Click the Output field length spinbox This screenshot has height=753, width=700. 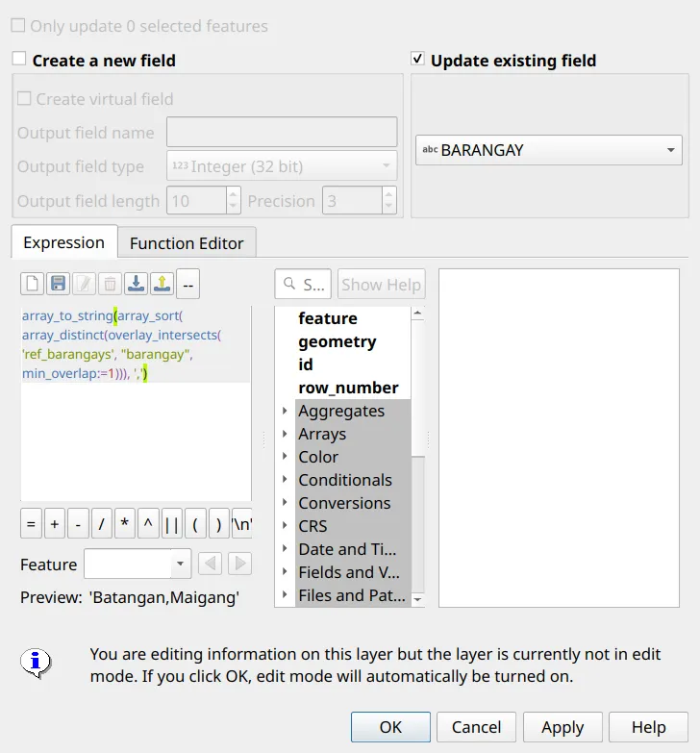pos(204,200)
